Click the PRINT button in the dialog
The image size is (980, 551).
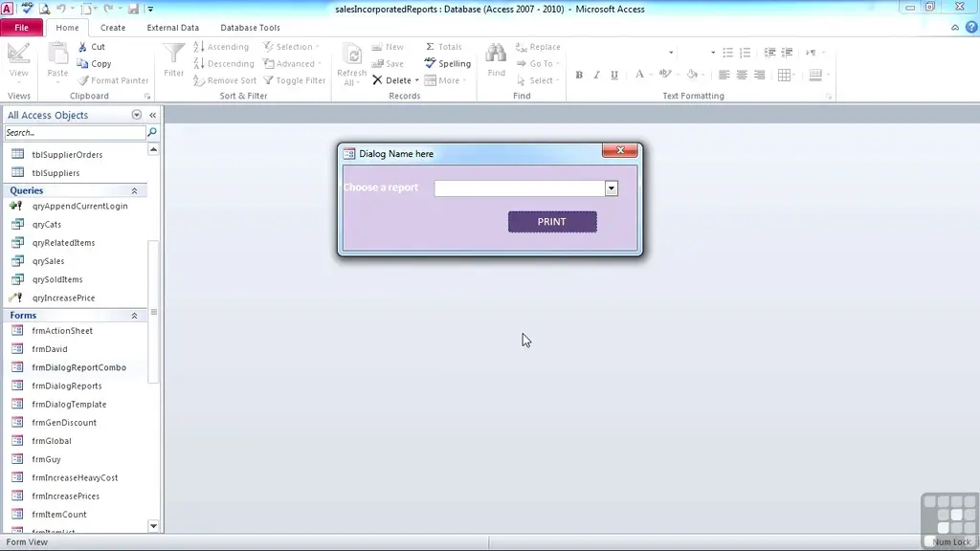coord(552,222)
